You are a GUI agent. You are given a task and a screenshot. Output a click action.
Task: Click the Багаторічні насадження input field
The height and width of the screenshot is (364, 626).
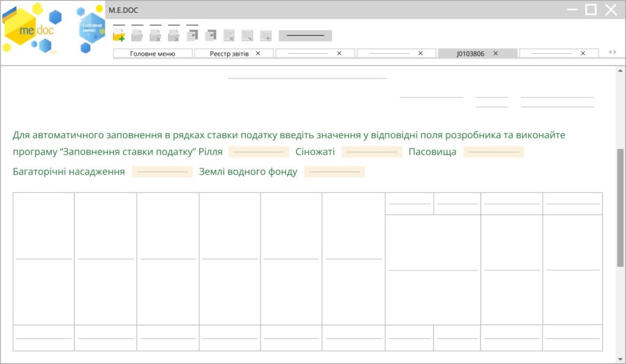[x=162, y=172]
